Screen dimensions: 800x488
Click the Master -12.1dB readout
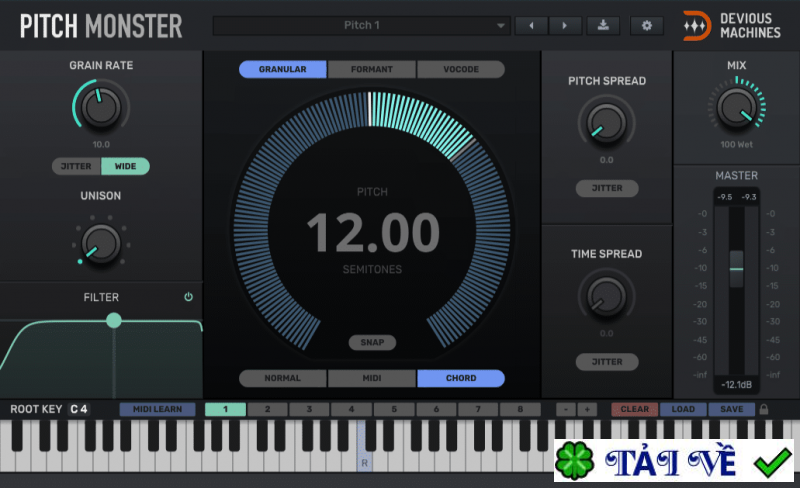coord(736,385)
